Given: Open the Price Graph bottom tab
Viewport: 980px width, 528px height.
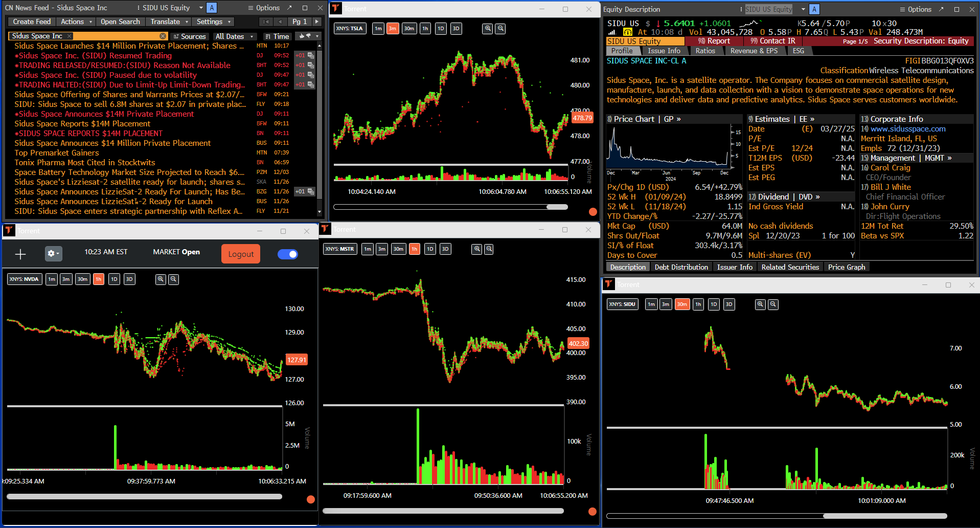Looking at the screenshot, I should click(x=847, y=267).
